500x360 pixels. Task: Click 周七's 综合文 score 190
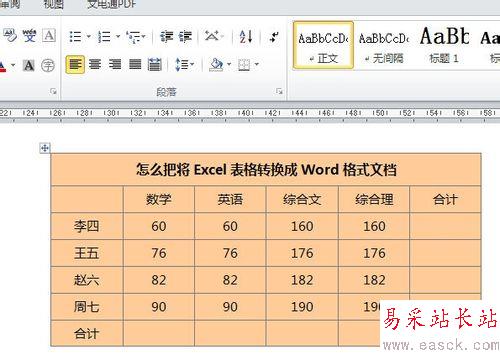(x=302, y=307)
